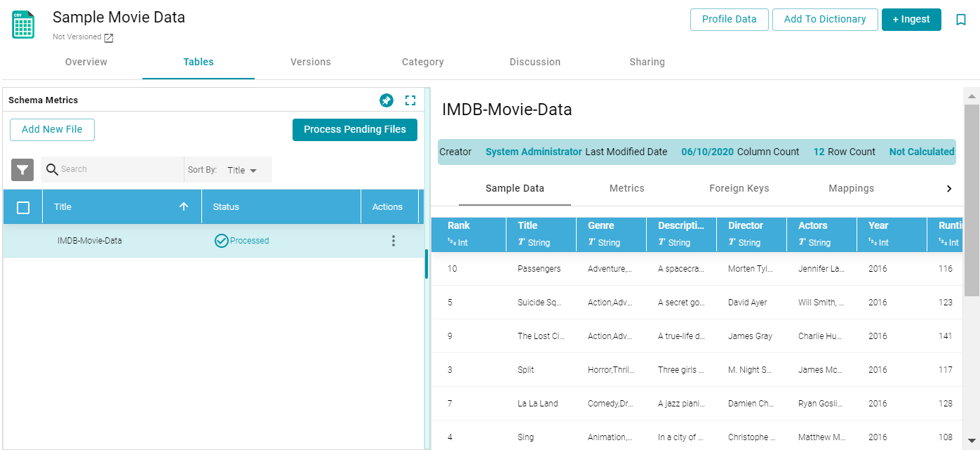This screenshot has height=450, width=980.
Task: Click the 06/10/2020 modified date
Action: 708,152
